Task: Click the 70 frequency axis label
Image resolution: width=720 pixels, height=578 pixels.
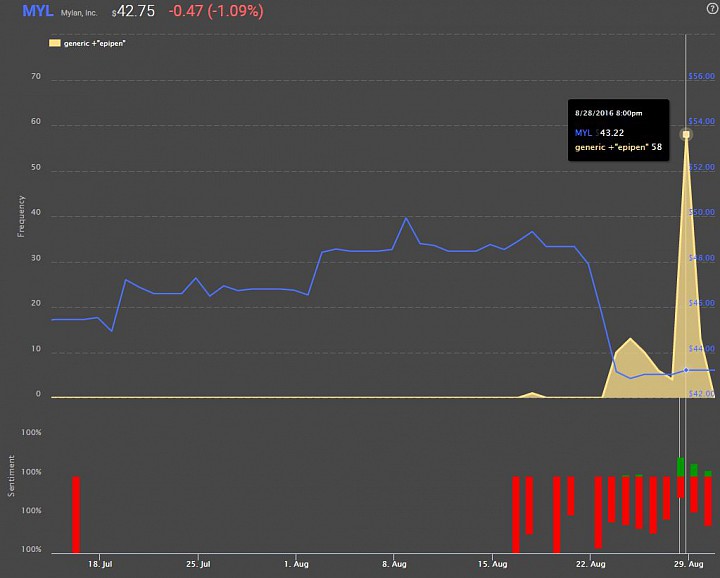Action: click(36, 76)
